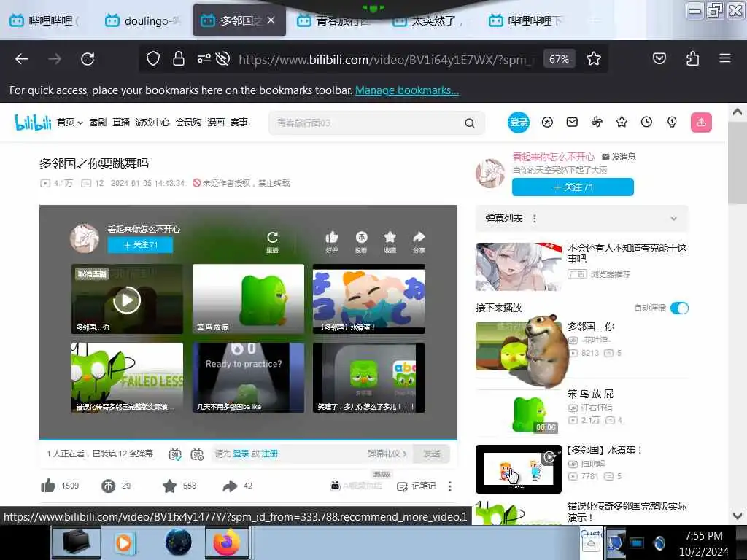This screenshot has width=747, height=560.
Task: Open the 漫画 menu item
Action: tap(216, 122)
